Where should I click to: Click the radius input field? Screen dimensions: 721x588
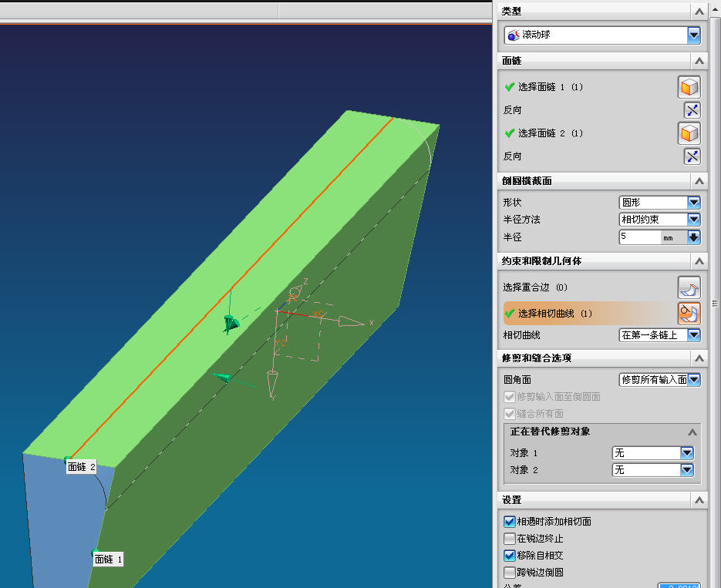(639, 237)
